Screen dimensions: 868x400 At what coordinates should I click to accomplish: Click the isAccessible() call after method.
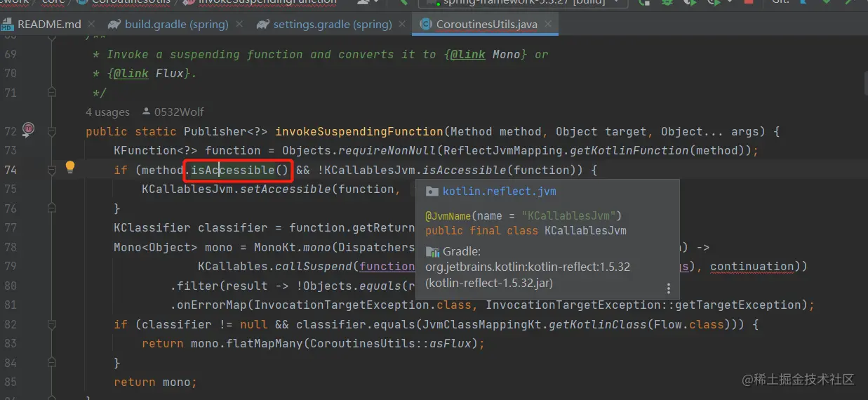[240, 170]
